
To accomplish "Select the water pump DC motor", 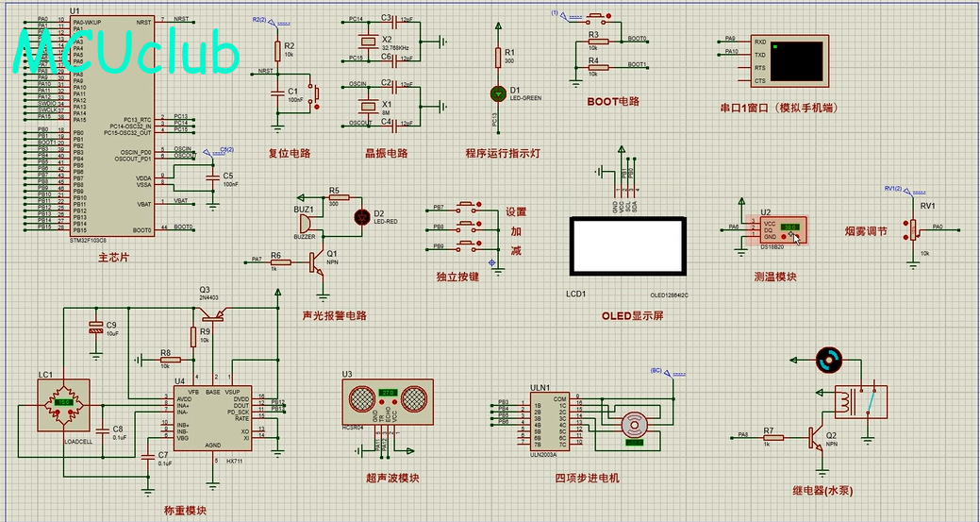I will coord(829,360).
